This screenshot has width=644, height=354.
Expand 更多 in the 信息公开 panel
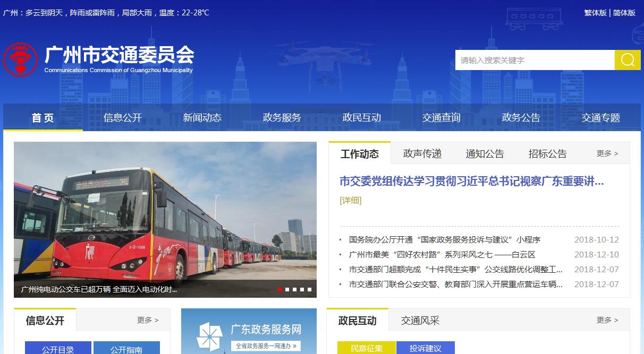(148, 320)
